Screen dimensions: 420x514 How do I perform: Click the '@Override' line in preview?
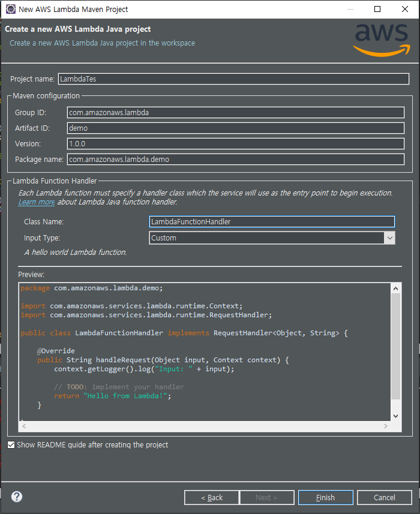coord(56,351)
